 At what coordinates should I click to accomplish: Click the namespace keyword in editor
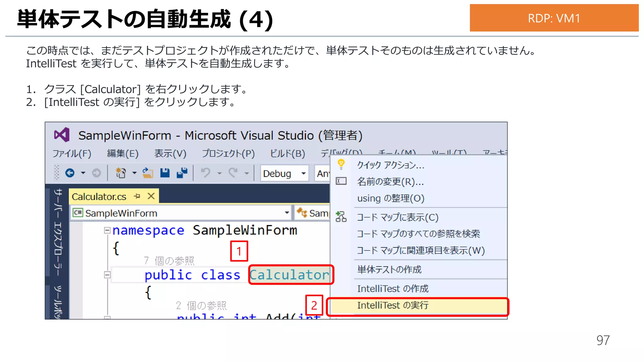(x=148, y=231)
